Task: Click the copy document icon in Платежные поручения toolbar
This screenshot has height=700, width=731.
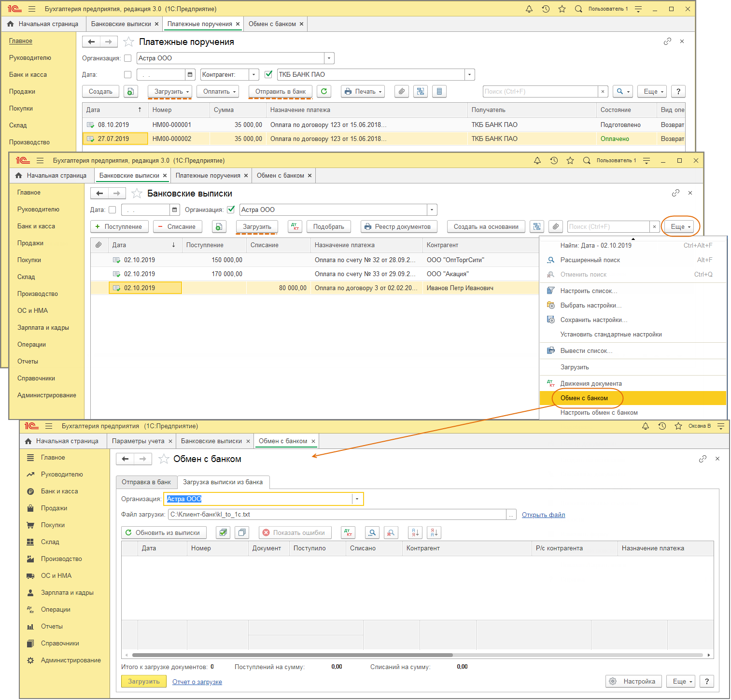Action: 131,91
